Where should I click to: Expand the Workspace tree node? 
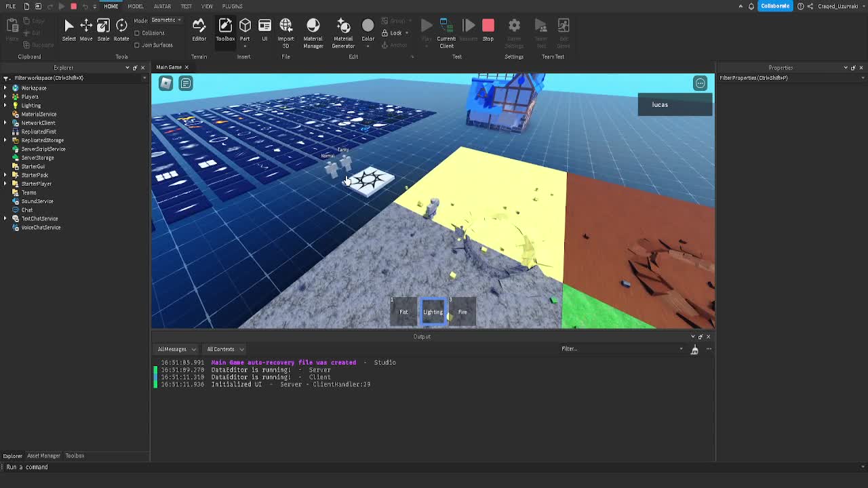coord(6,88)
